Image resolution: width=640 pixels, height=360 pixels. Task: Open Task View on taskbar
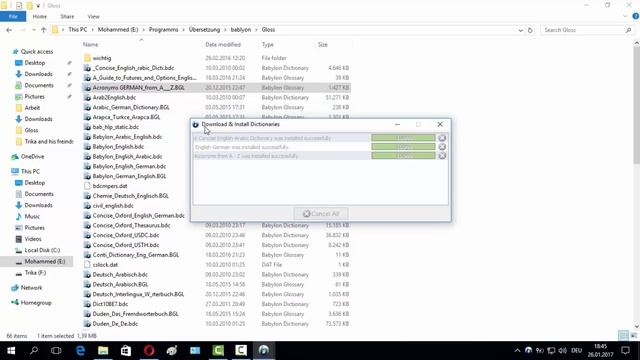coord(56,350)
